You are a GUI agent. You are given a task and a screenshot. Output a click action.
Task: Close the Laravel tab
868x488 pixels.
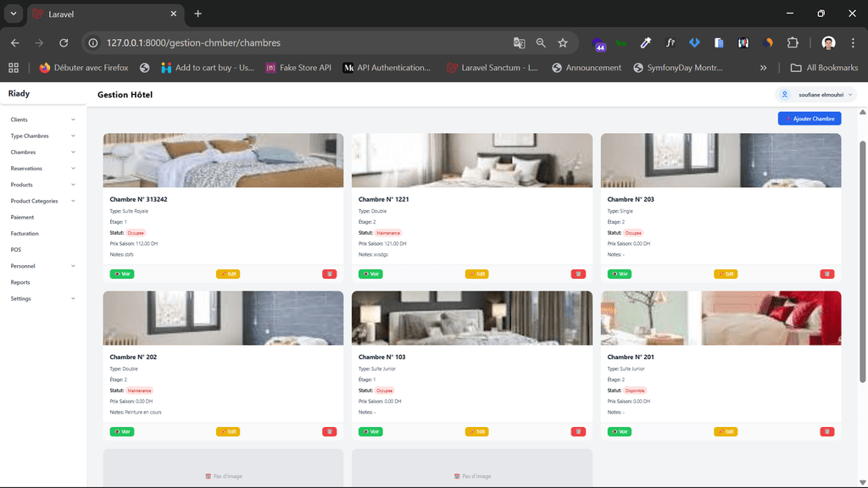pyautogui.click(x=173, y=14)
